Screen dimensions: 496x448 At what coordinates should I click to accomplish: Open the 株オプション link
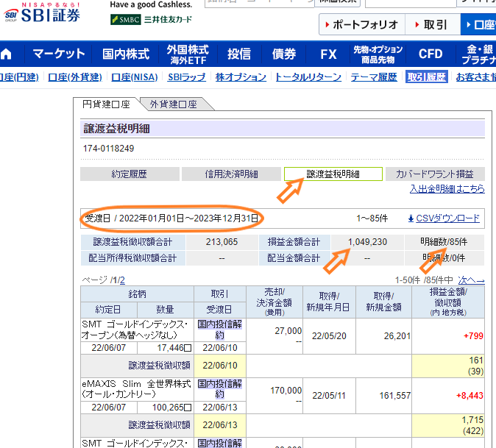[241, 77]
